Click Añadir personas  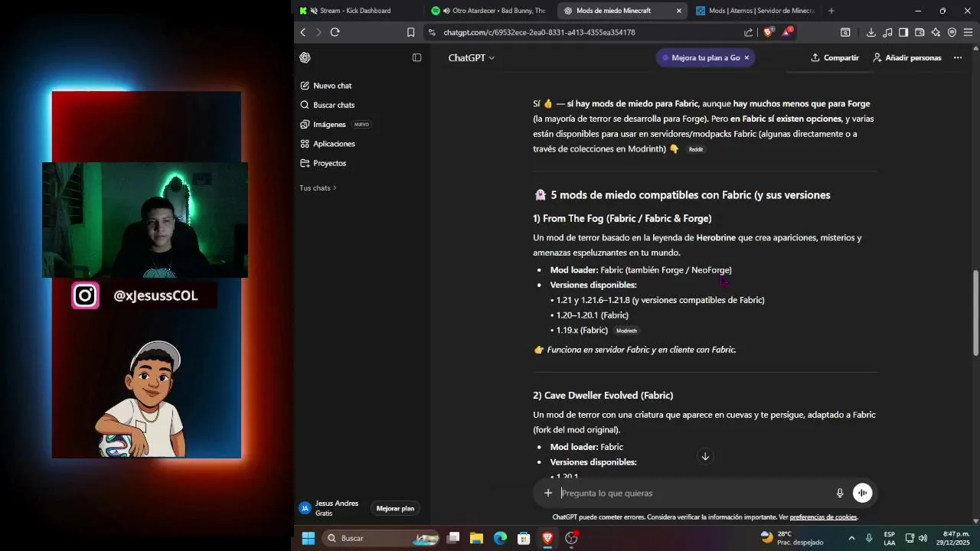pyautogui.click(x=907, y=57)
